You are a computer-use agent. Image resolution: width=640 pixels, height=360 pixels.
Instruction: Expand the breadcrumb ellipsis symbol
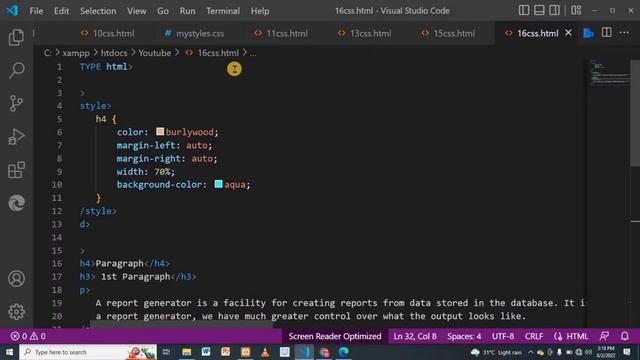click(253, 53)
